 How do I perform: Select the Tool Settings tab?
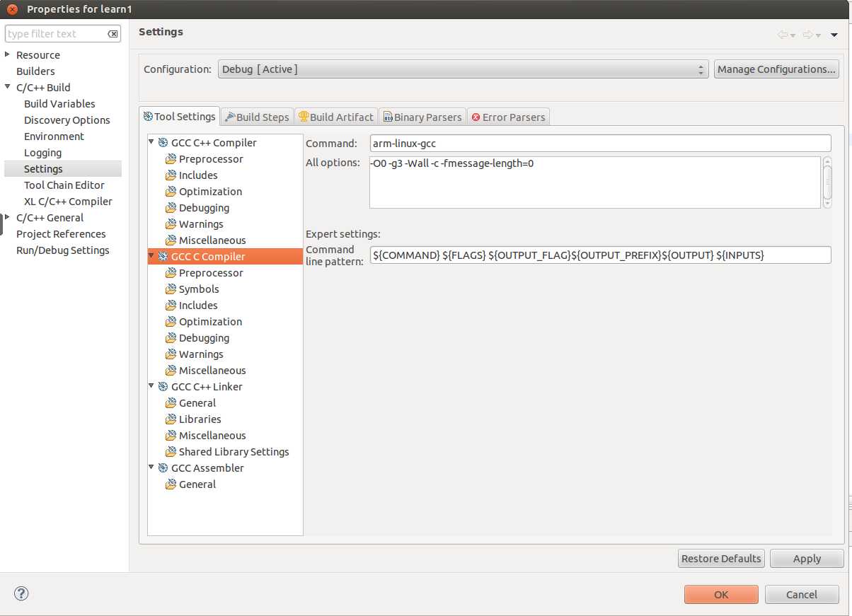[x=179, y=117]
